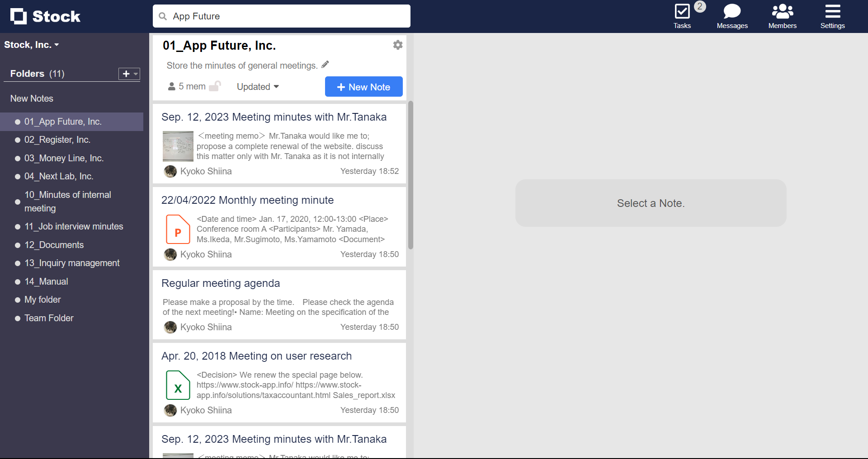Edit folder description using the pencil icon
This screenshot has width=868, height=459.
pyautogui.click(x=325, y=64)
